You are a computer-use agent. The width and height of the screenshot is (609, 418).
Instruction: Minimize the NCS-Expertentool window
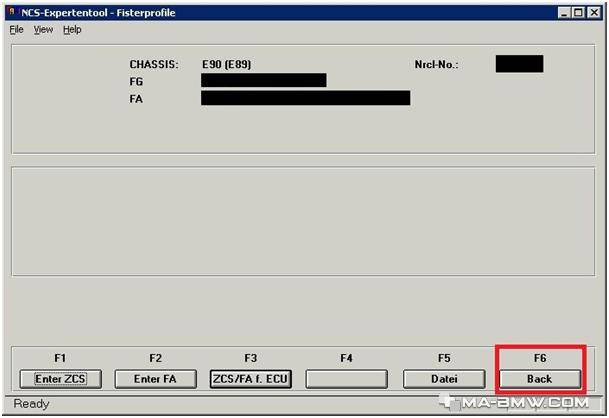pyautogui.click(x=564, y=13)
